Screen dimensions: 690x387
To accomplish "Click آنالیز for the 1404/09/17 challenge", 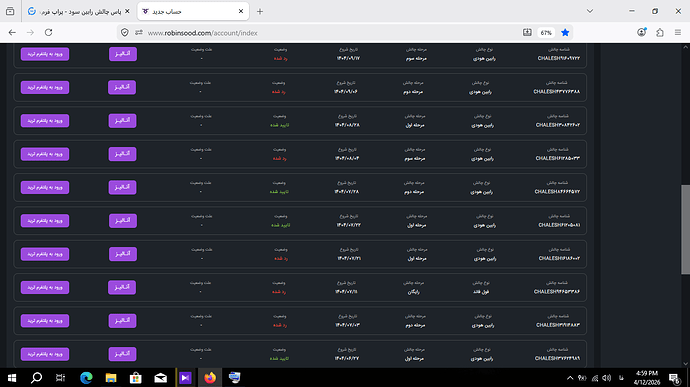I will point(123,54).
